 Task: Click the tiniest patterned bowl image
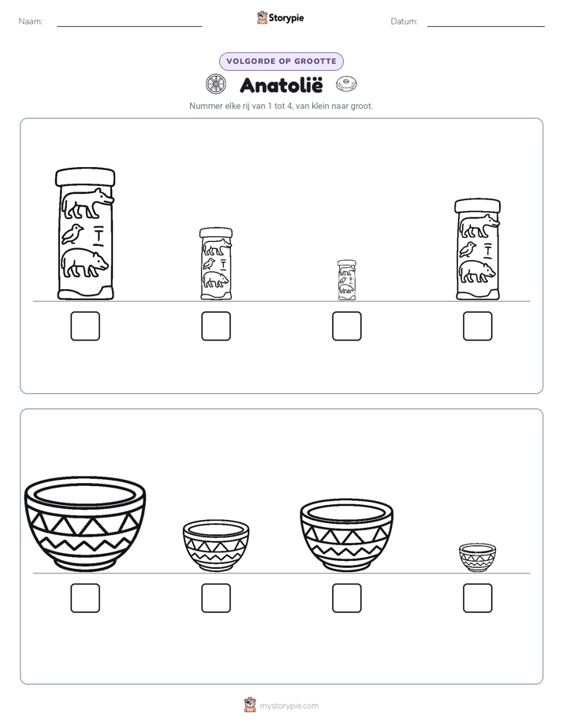pyautogui.click(x=478, y=557)
